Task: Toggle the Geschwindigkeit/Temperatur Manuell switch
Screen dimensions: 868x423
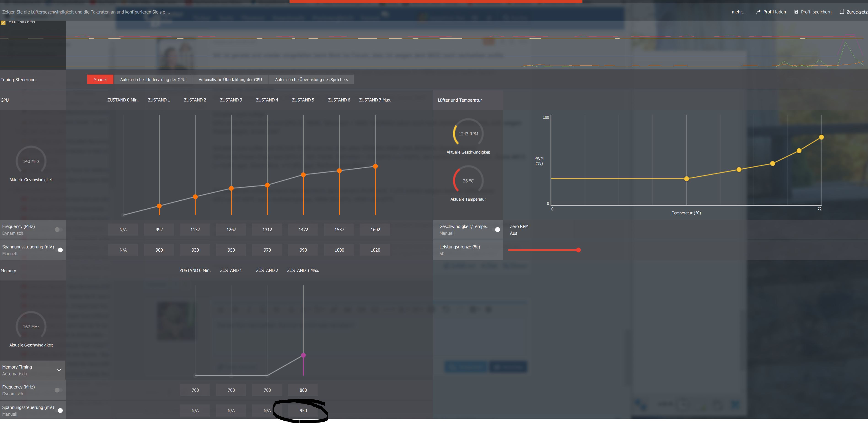Action: [497, 229]
